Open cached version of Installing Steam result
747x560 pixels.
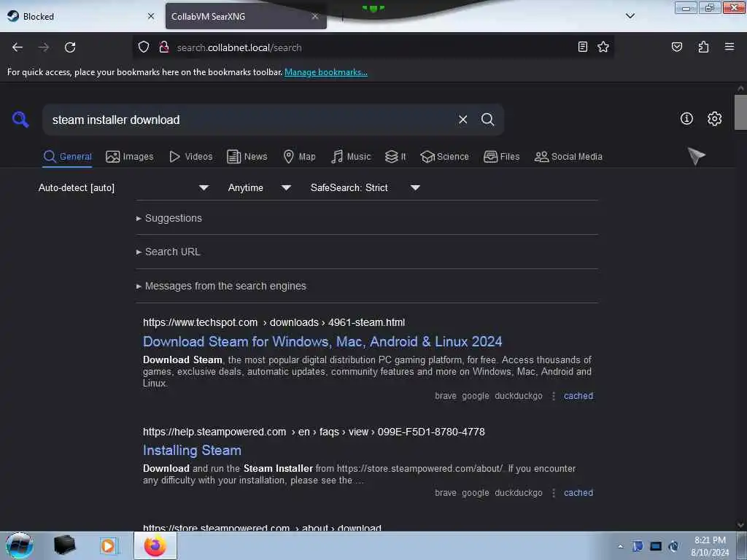(x=578, y=493)
